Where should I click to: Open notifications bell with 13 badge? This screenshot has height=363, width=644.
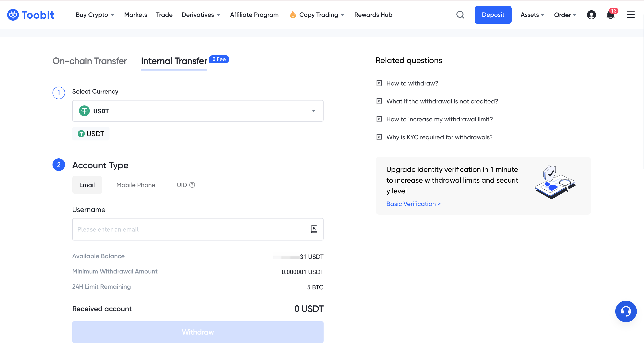(x=611, y=15)
